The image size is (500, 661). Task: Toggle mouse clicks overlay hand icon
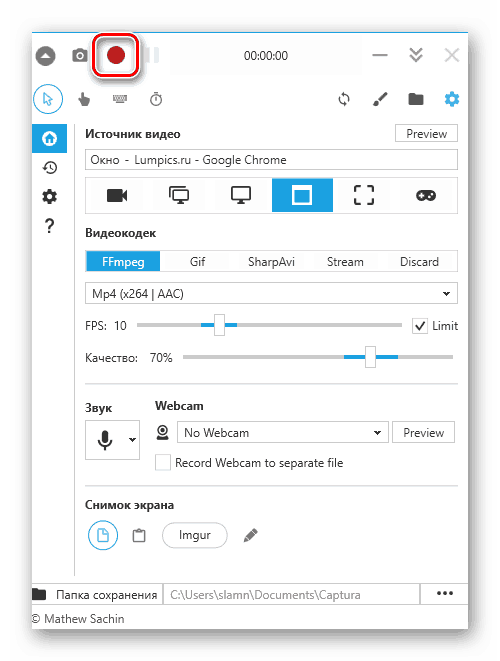84,99
